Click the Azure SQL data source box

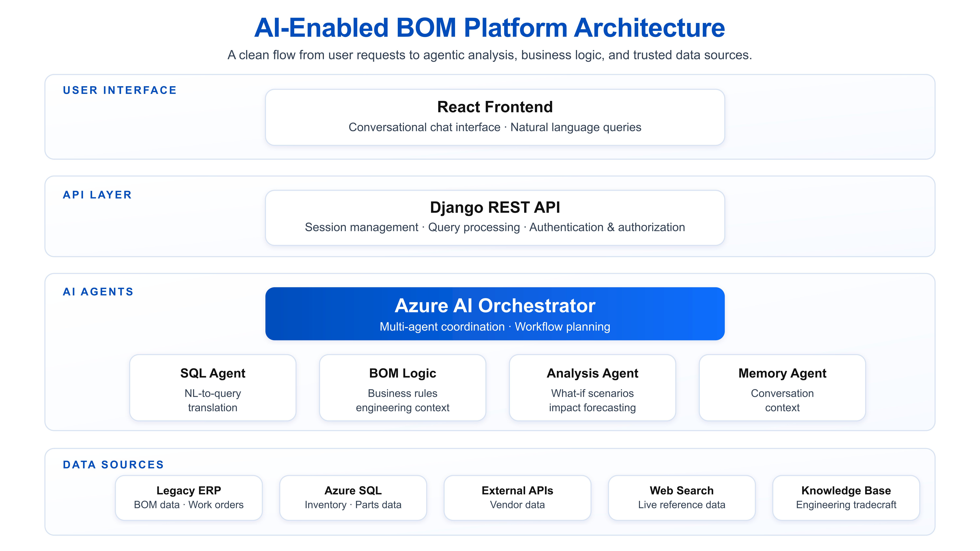pos(353,498)
